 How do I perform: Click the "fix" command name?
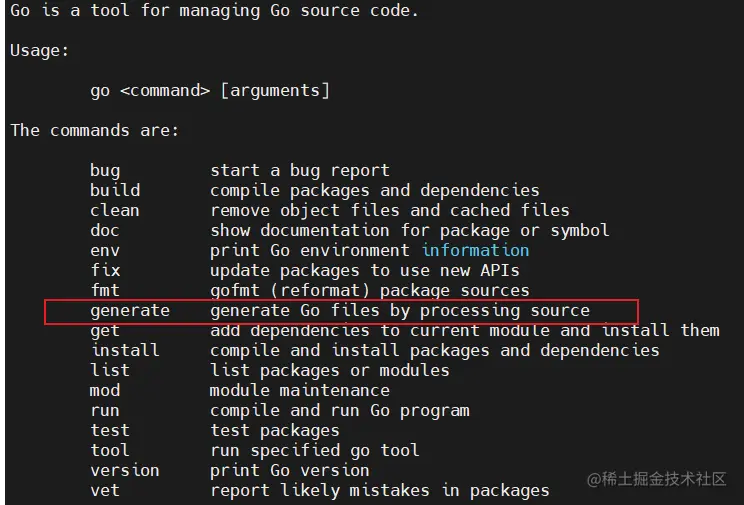105,270
